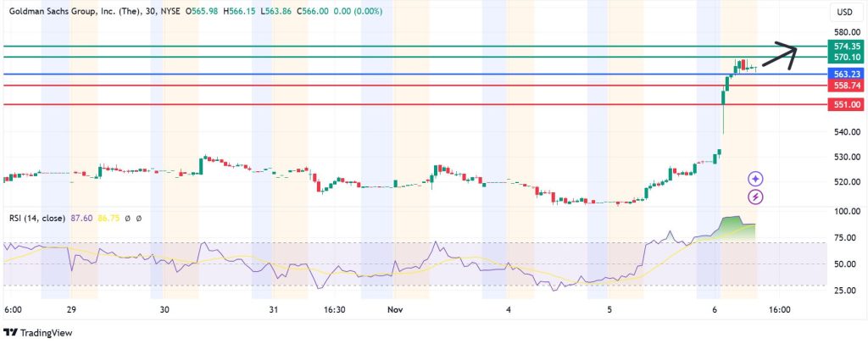This screenshot has height=344, width=868.
Task: Click the 6:00 label on time axis
Action: coord(13,310)
